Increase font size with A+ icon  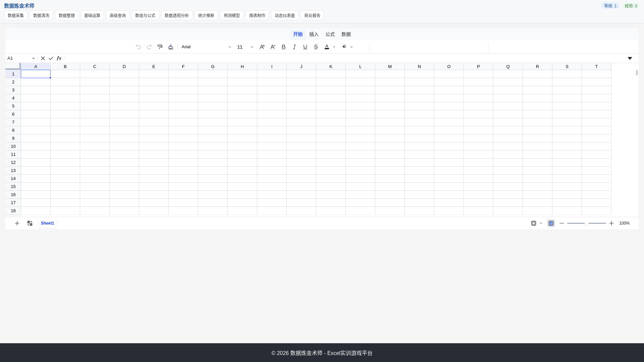click(262, 47)
